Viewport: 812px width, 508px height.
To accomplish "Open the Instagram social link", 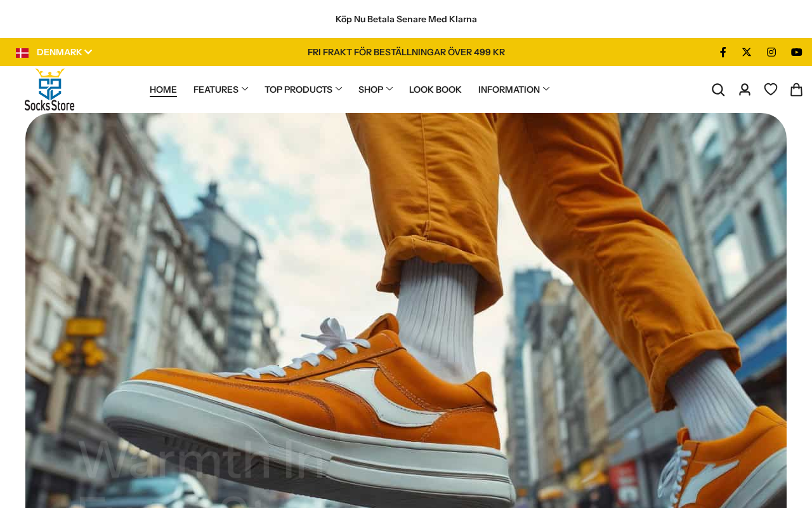I will pos(771,52).
